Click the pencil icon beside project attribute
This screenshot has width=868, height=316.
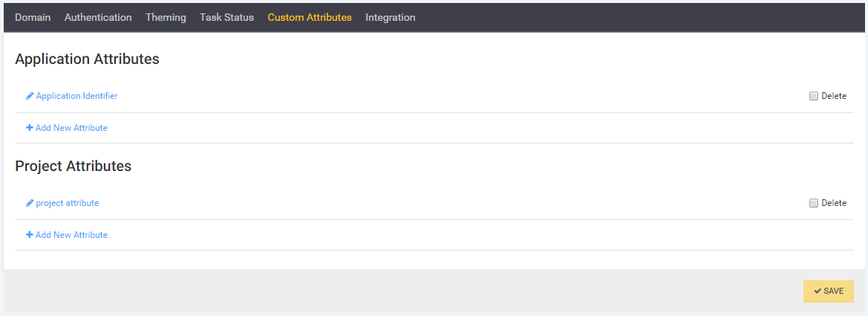point(30,203)
